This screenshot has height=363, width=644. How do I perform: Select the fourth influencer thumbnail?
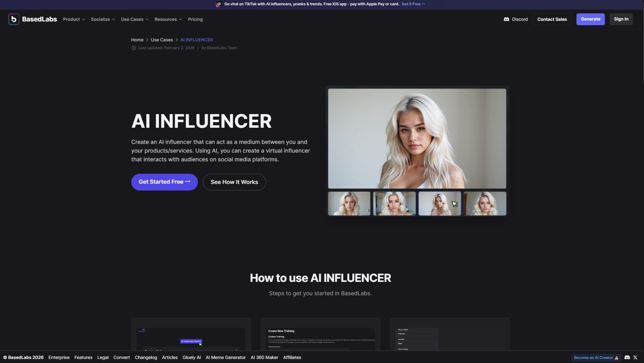tap(485, 203)
